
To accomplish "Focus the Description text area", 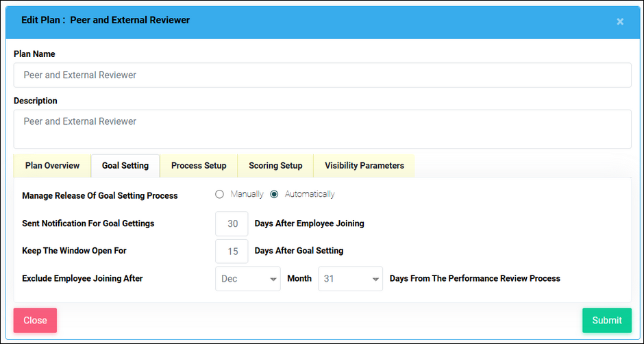I will (x=322, y=129).
